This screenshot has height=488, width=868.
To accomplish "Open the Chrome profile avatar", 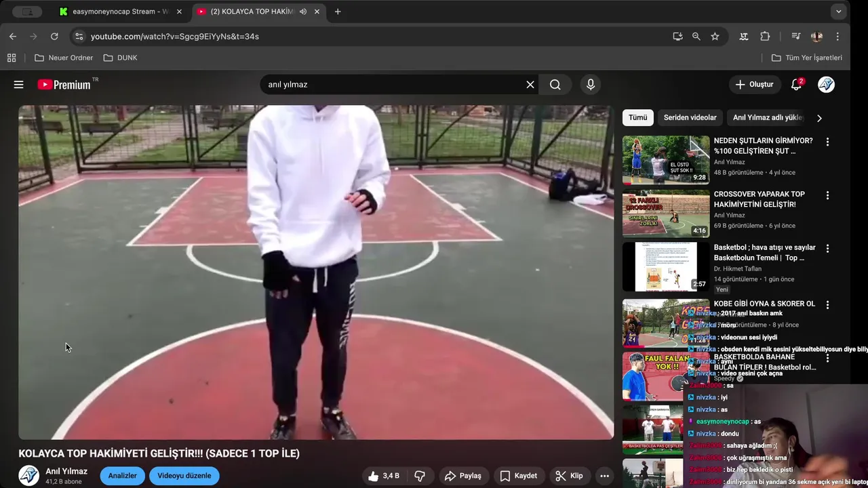I will (816, 37).
